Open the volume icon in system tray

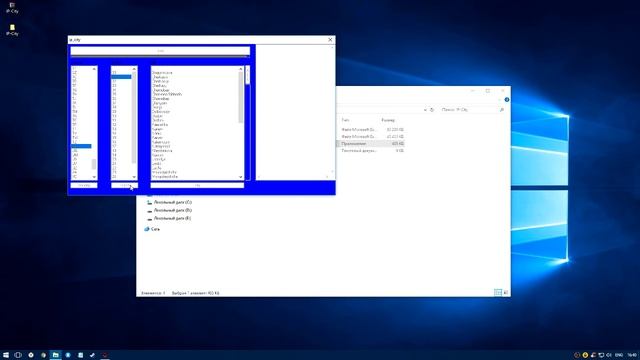coord(609,355)
